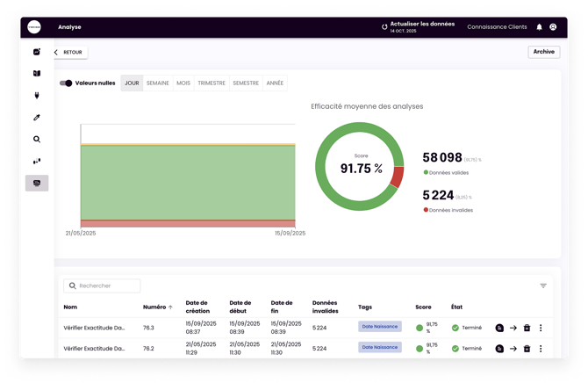588x383 pixels.
Task: Go back with the RETOUR button
Action: pos(69,52)
